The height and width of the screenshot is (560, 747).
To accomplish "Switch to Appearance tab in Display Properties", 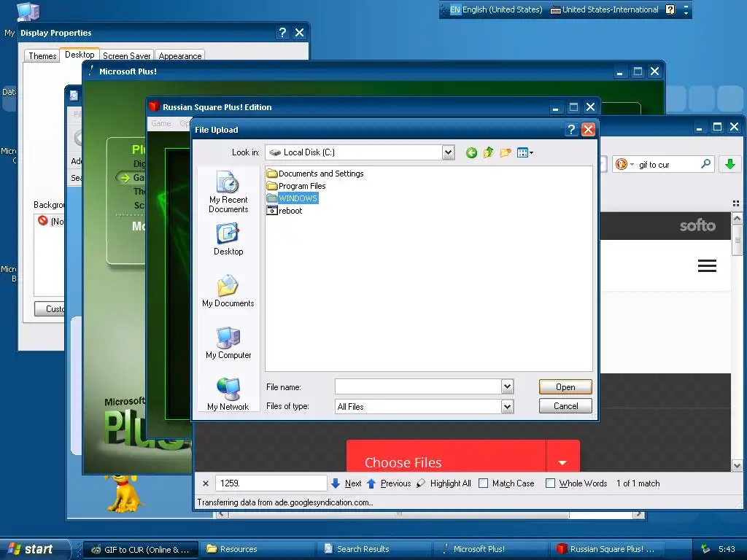I will pyautogui.click(x=180, y=55).
